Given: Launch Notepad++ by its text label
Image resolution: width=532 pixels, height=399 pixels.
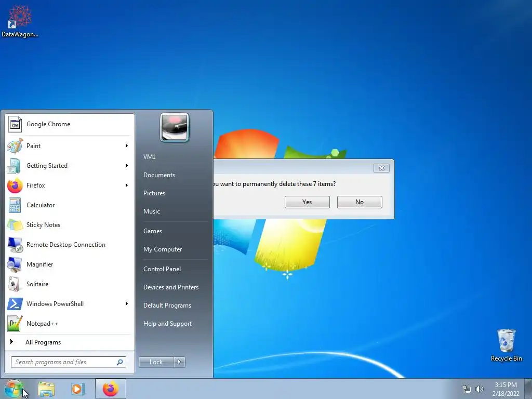Looking at the screenshot, I should click(x=42, y=323).
